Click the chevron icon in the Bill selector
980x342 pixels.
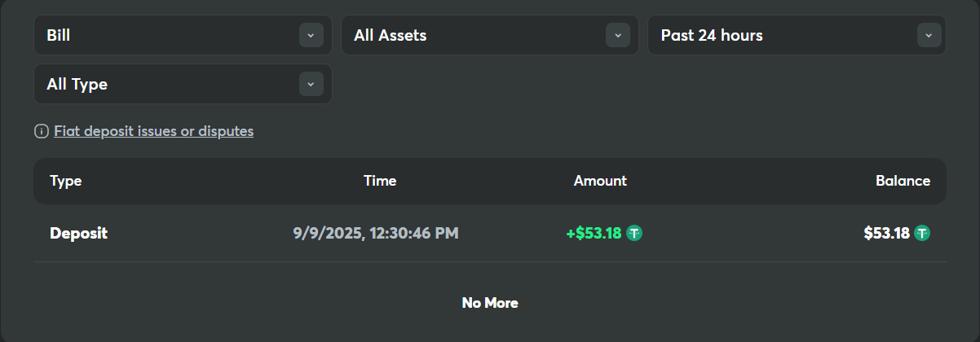tap(311, 36)
